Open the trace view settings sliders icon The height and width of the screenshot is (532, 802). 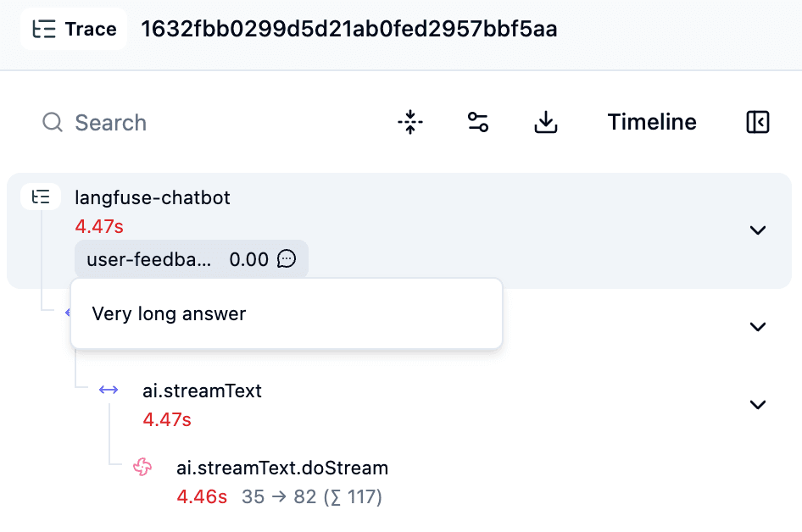click(477, 122)
